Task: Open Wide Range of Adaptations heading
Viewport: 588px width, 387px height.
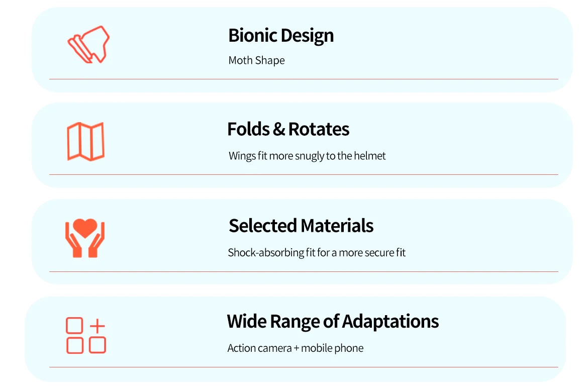Action: point(333,321)
